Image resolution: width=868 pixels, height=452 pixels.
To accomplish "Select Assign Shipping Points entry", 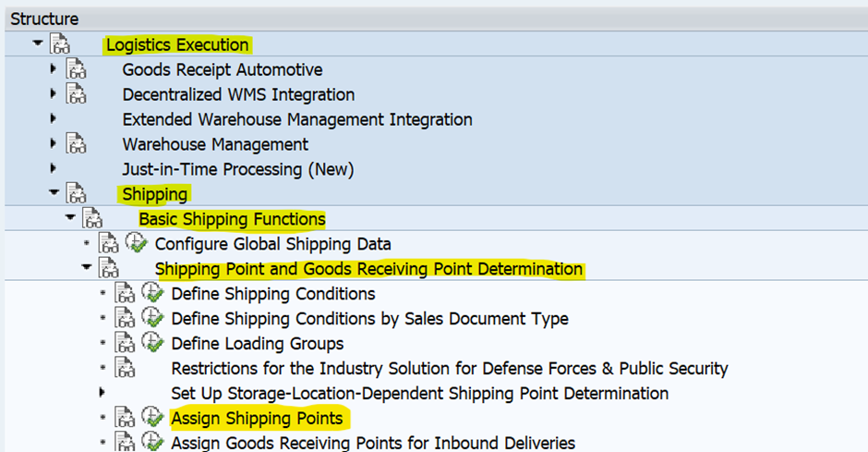I will click(257, 418).
